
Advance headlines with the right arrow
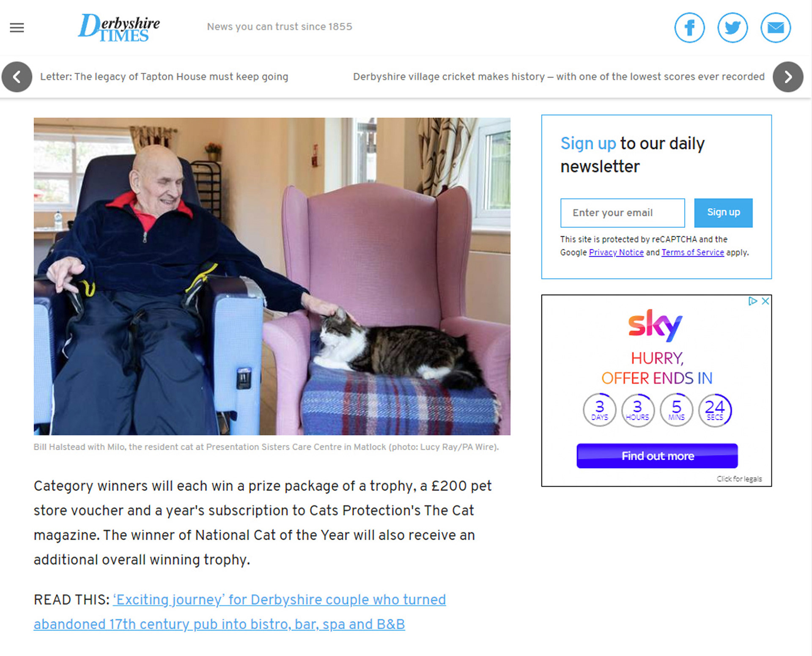pos(788,77)
